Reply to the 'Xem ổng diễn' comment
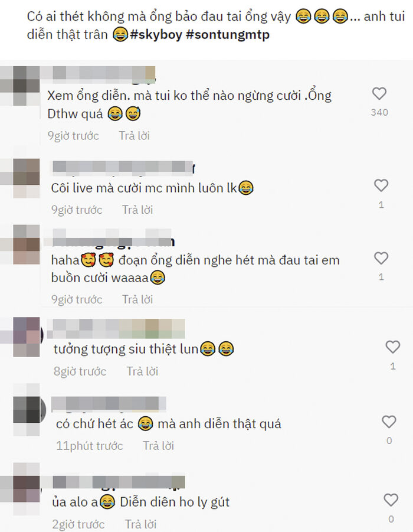Screen dimensions: 413x532 (x=135, y=136)
